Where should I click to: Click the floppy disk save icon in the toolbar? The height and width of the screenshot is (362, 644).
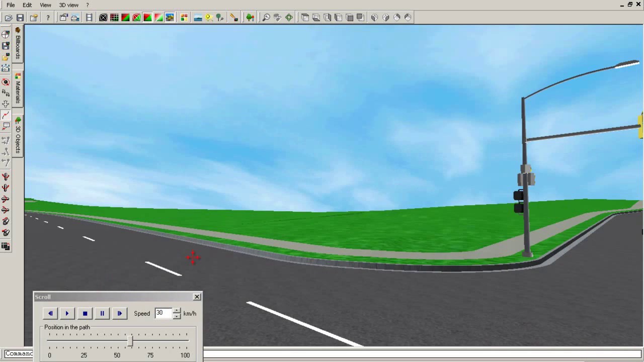click(x=20, y=18)
